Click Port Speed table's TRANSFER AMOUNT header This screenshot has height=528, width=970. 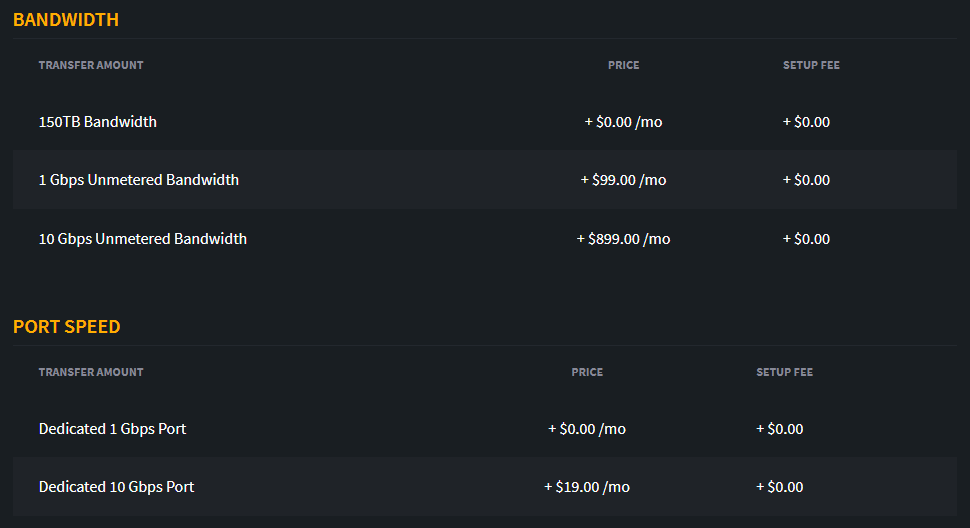pos(91,372)
